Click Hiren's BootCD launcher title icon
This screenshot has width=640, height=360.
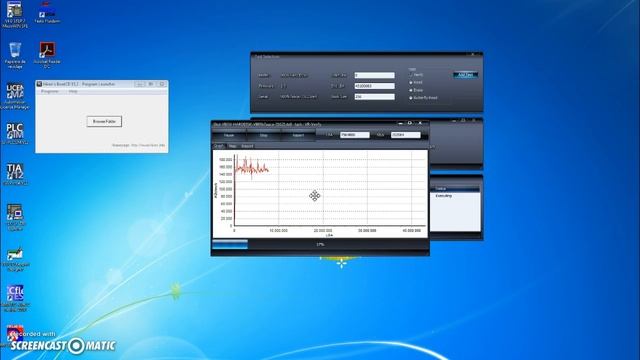click(x=39, y=84)
